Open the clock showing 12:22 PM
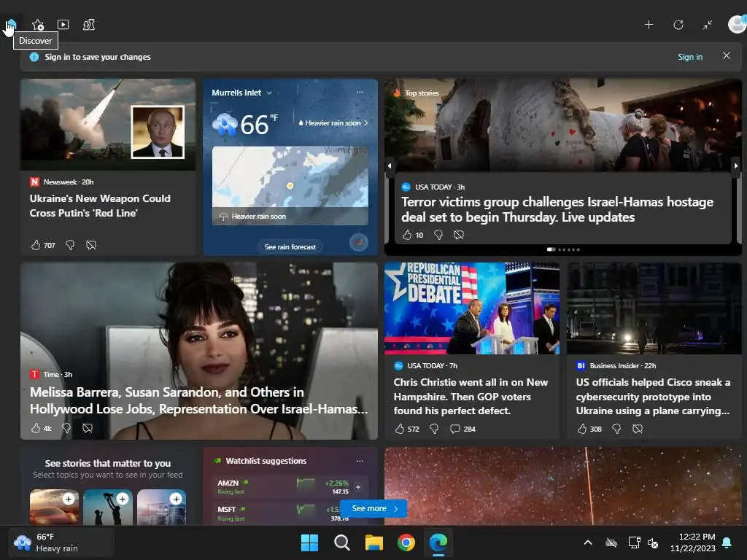Viewport: 747px width, 560px height. (x=693, y=542)
